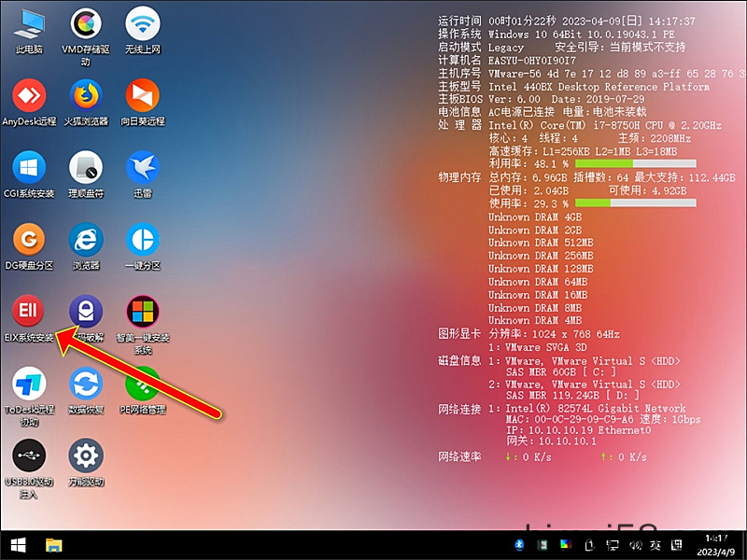Click the 总内存: 6.96GB text

click(528, 177)
